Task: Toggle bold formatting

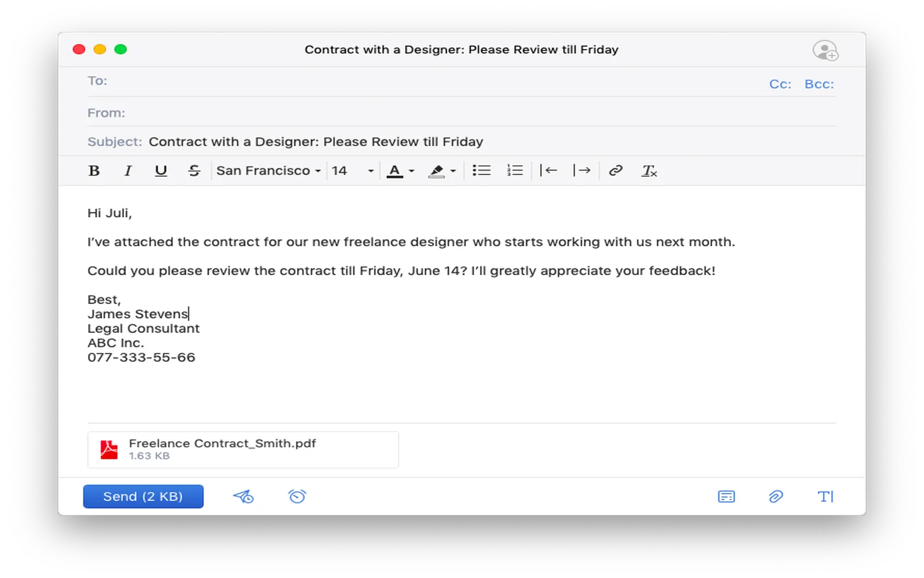Action: coord(94,171)
